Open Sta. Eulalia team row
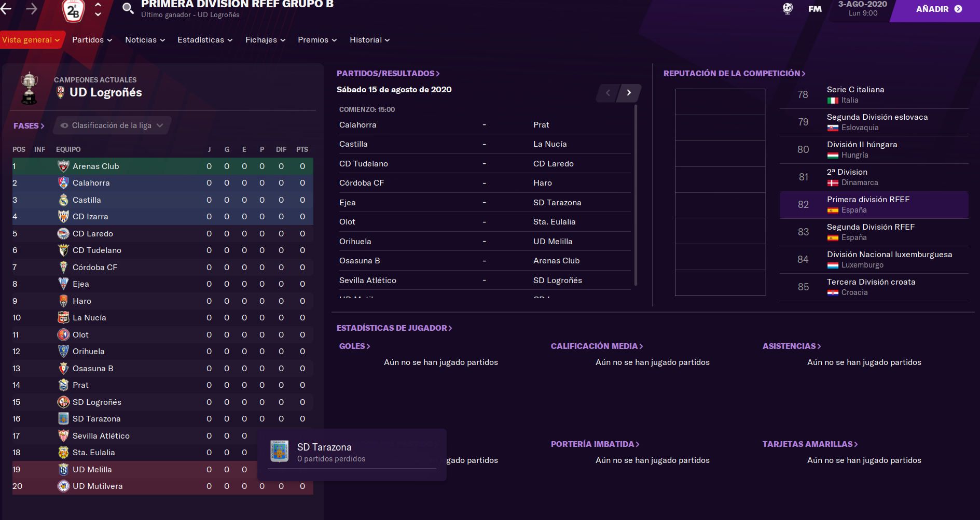980x520 pixels. point(163,453)
